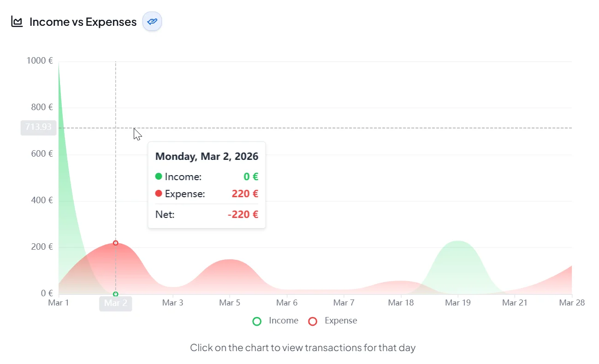Click the highlighted Mar 2 axis label
Image resolution: width=599 pixels, height=364 pixels.
[x=116, y=303]
